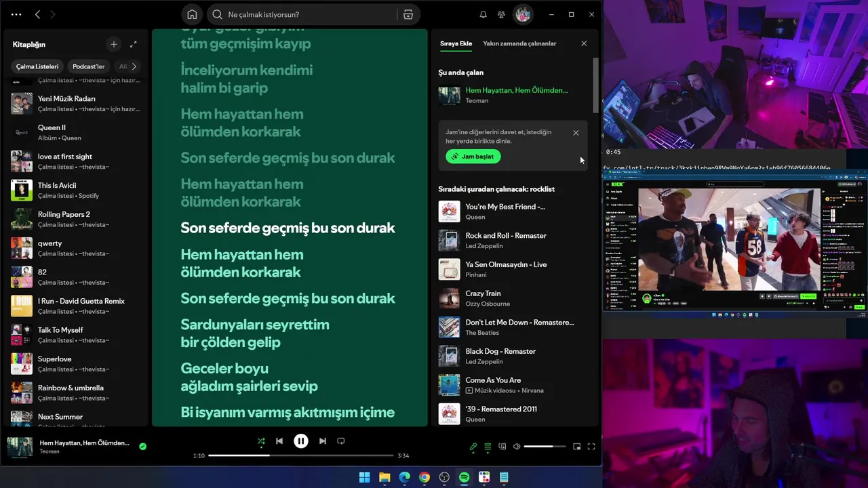Screen dimensions: 868x488
Task: Open This Is Avicii playlist
Action: click(x=75, y=190)
